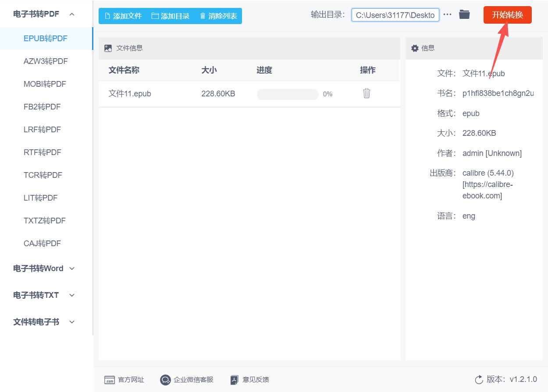The width and height of the screenshot is (548, 392).
Task: Click the 清除列表 button
Action: click(218, 16)
